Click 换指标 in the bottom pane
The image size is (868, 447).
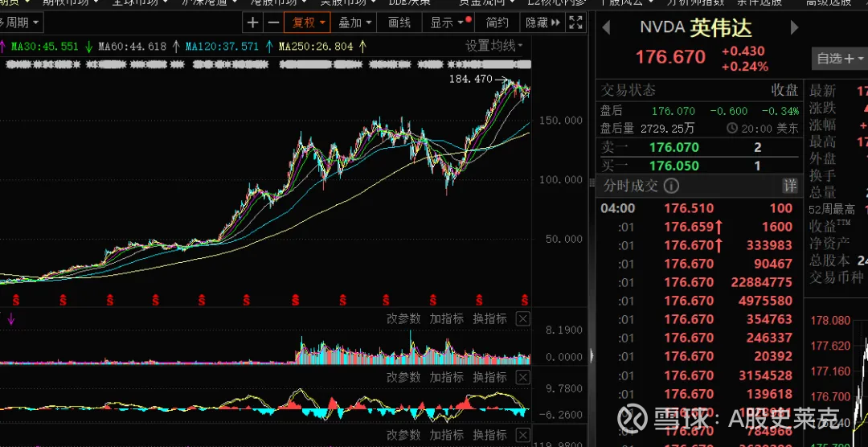click(x=490, y=434)
